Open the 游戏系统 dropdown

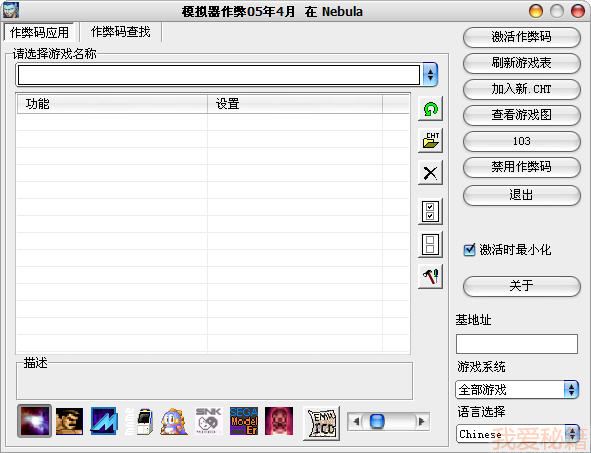pyautogui.click(x=571, y=389)
